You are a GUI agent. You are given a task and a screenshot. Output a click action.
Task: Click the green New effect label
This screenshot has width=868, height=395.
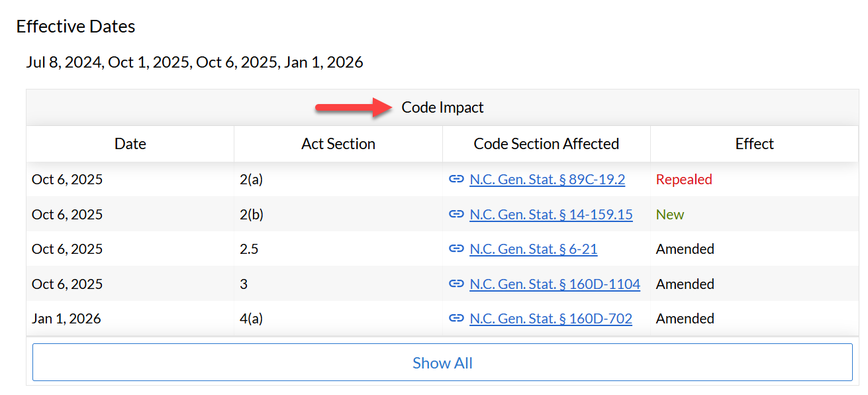(x=670, y=214)
